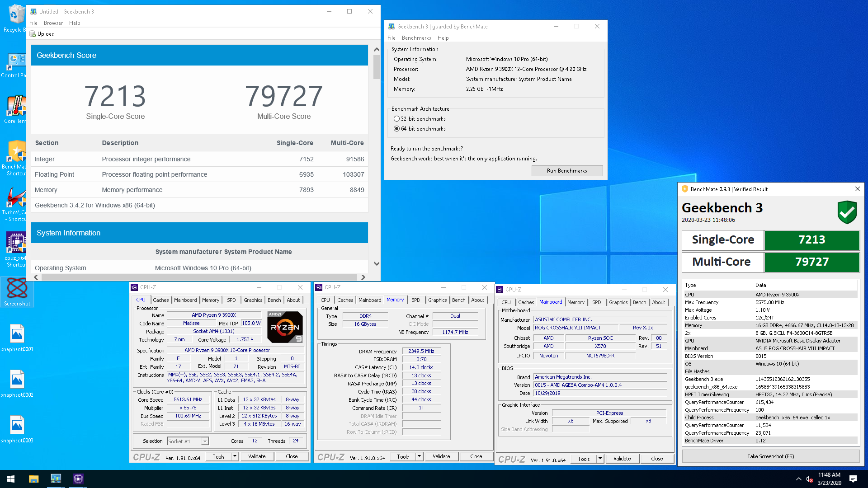
Task: Click the Processor Name field AMD Ryzen 9 3900X
Action: point(214,315)
